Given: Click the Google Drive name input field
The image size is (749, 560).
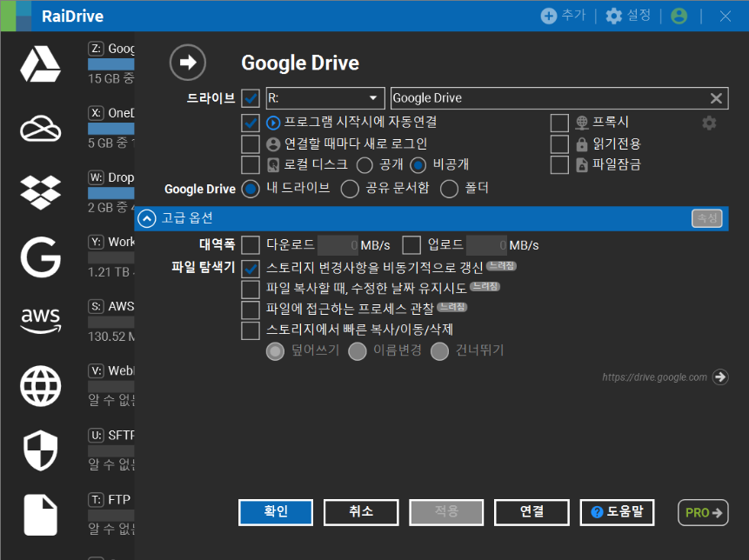Looking at the screenshot, I should 548,98.
